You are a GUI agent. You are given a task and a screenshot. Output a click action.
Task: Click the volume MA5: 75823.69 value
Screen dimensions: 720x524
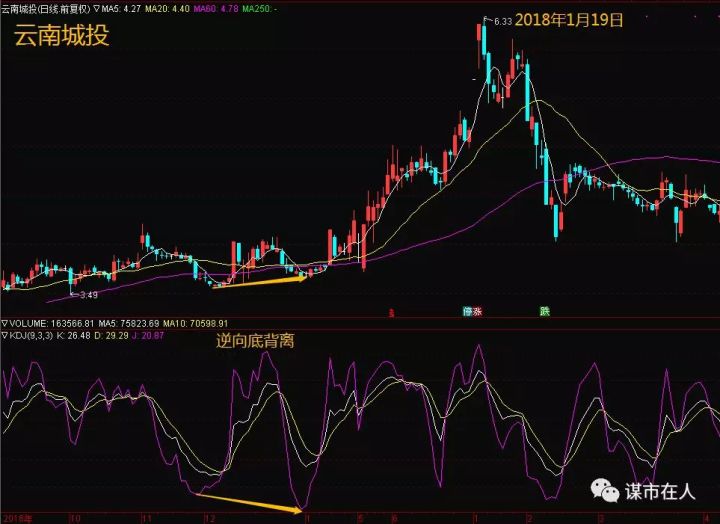[128, 324]
